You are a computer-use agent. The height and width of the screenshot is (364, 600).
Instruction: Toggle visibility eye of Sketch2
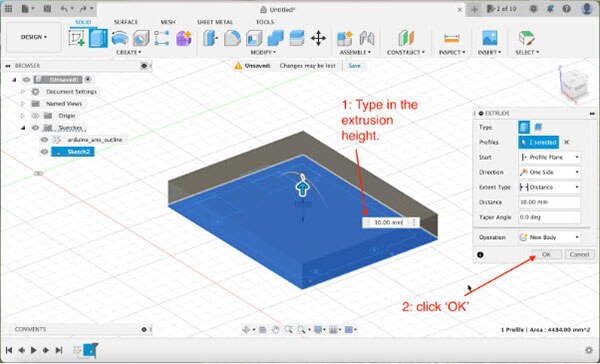[x=44, y=152]
